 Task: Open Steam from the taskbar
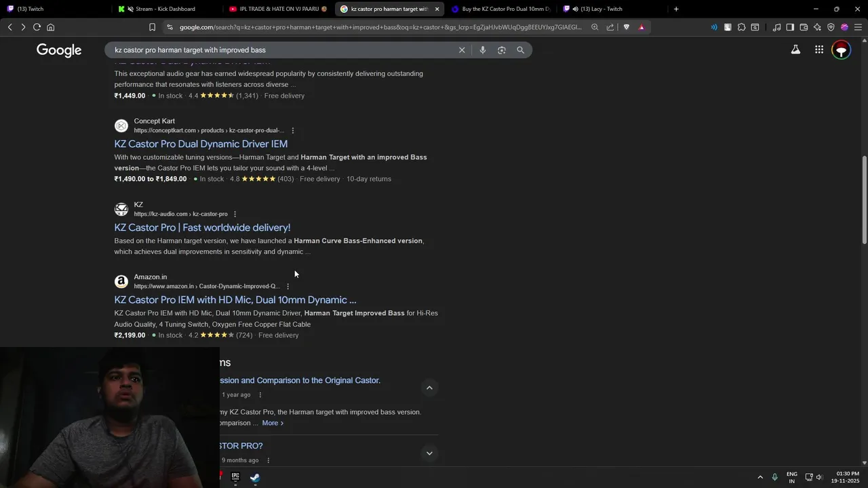point(255,477)
